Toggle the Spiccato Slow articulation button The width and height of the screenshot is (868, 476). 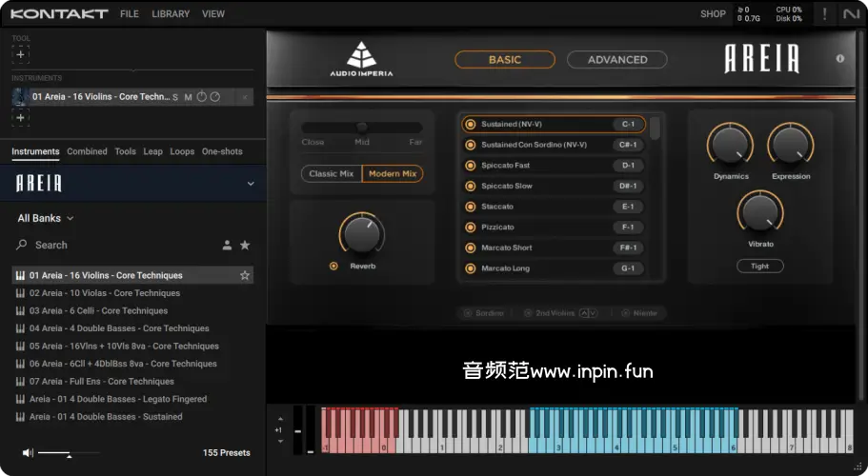pos(470,186)
